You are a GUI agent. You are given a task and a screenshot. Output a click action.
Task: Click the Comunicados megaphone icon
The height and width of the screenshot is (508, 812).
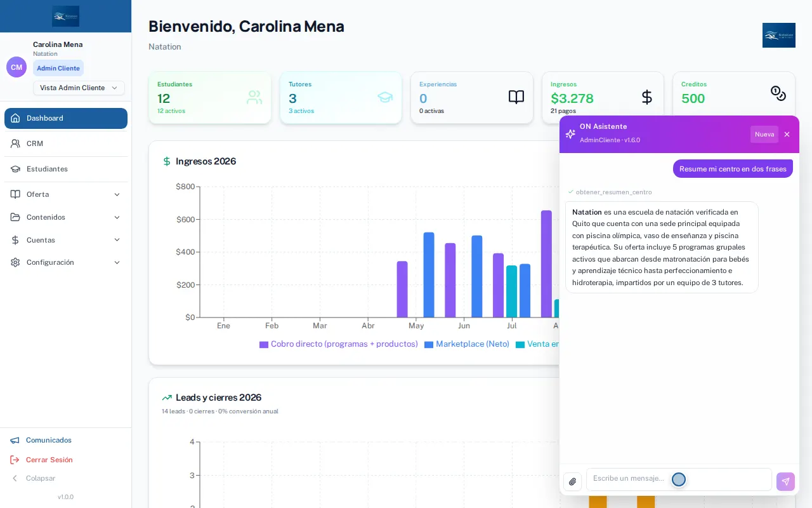[x=15, y=440]
